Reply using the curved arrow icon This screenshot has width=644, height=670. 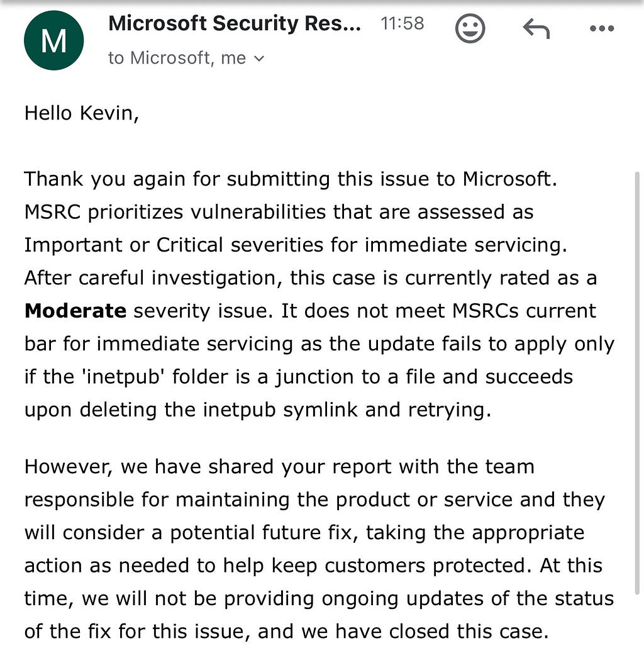tap(536, 28)
